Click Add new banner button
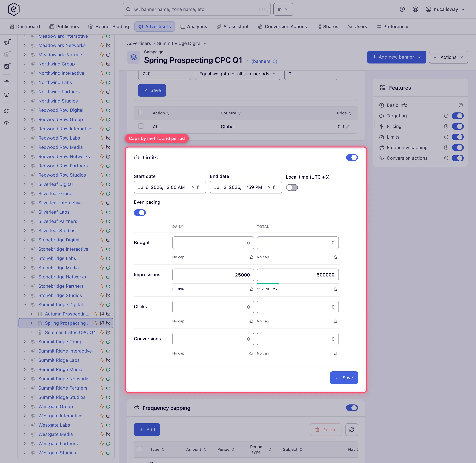The width and height of the screenshot is (476, 463). (397, 57)
